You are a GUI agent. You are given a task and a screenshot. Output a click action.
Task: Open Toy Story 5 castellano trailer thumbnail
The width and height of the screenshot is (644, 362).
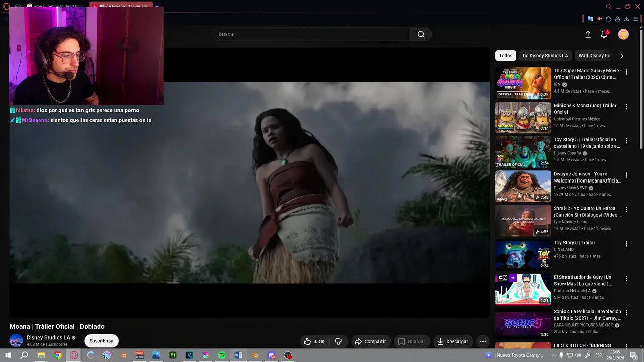[523, 152]
